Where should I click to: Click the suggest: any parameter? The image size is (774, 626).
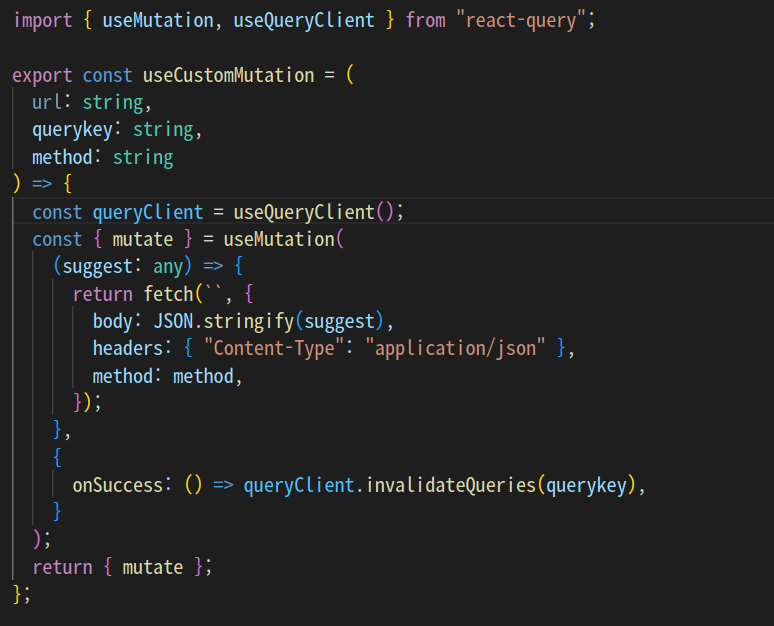(x=122, y=267)
